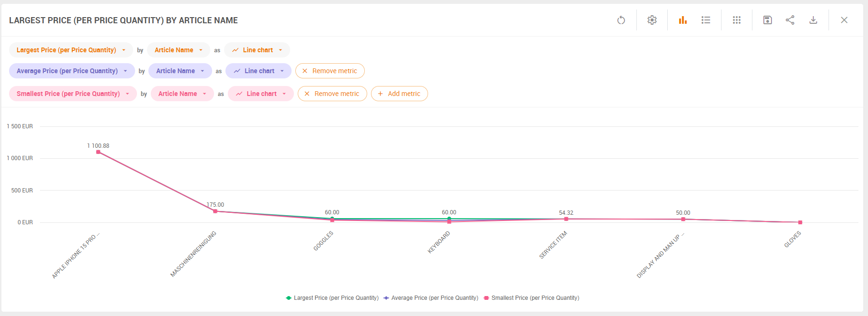
Task: Toggle Largest Price series in legend
Action: click(x=335, y=298)
